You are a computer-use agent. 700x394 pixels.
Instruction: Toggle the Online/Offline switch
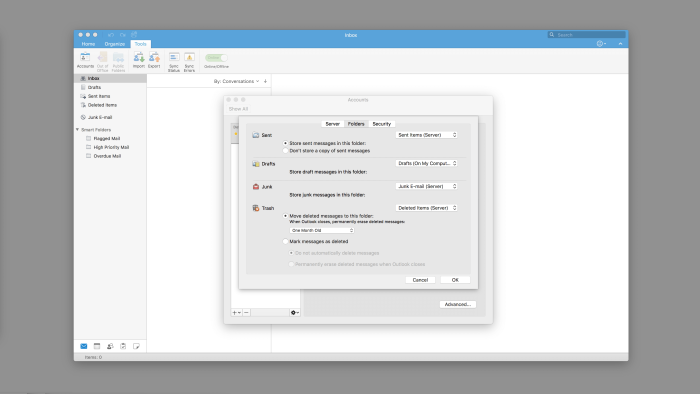[x=216, y=58]
